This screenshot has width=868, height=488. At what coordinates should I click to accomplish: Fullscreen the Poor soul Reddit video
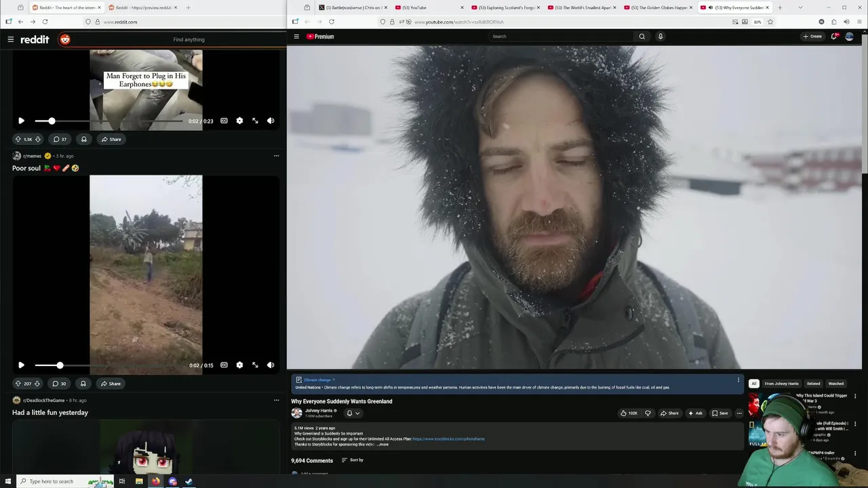[255, 365]
